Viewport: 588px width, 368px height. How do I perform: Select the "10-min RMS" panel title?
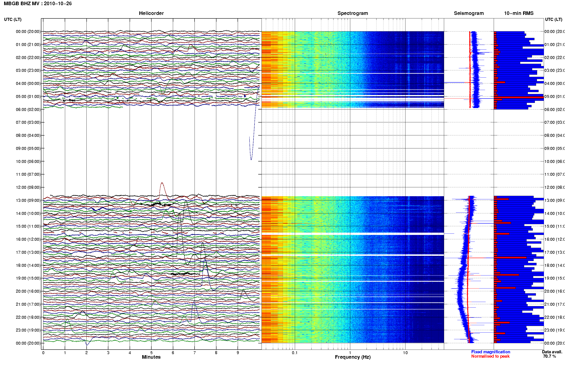(x=519, y=13)
